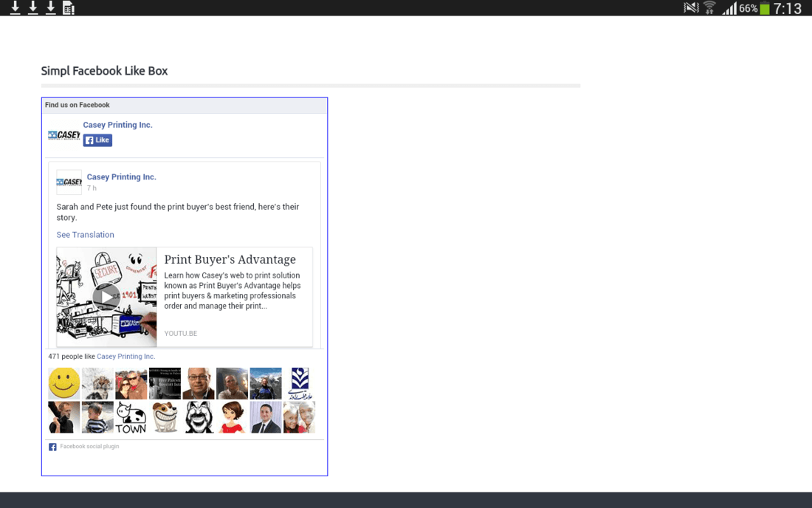The height and width of the screenshot is (508, 812).
Task: Tap the third download notification icon
Action: (50, 8)
